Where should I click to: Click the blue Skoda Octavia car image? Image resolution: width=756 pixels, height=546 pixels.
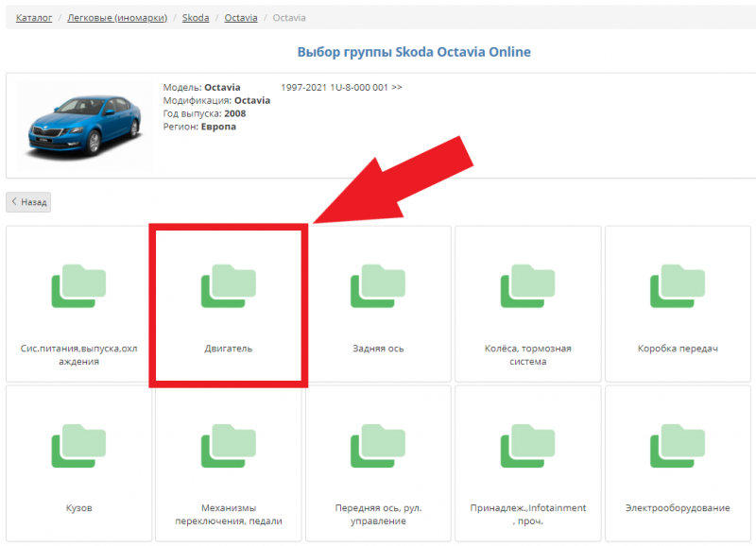coord(85,126)
